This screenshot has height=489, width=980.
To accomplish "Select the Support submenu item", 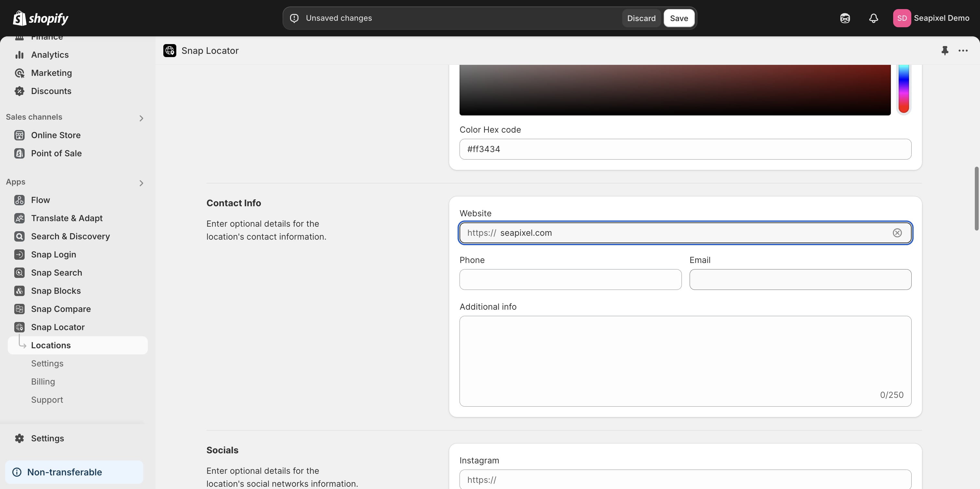I will (x=47, y=400).
